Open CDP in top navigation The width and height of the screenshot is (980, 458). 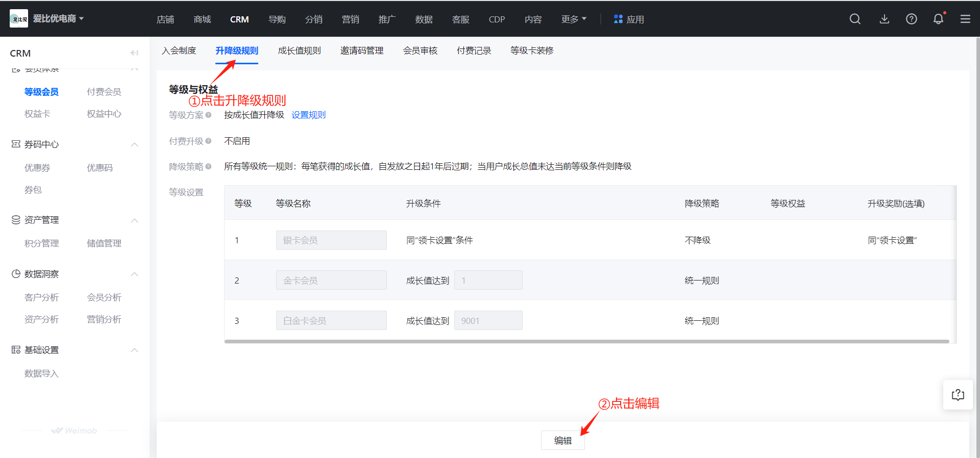[x=497, y=19]
